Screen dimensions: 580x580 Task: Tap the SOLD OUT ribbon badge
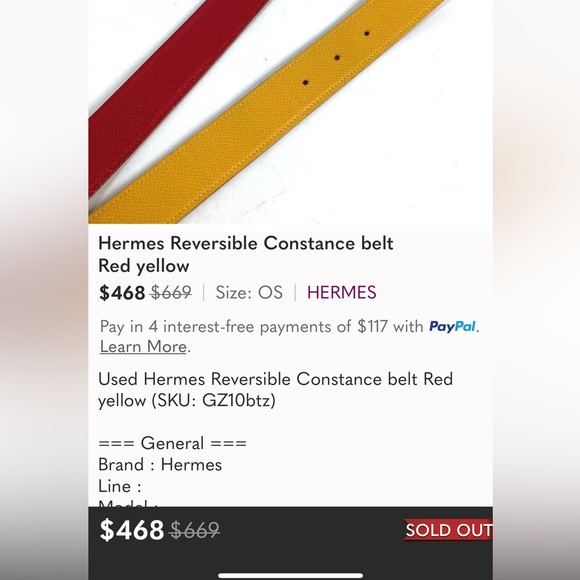coord(448,530)
